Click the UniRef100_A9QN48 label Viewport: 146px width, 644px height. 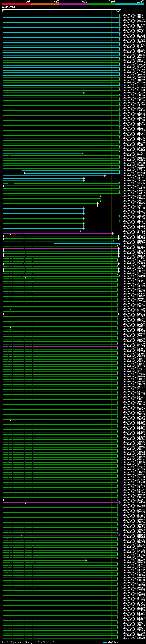(133, 206)
